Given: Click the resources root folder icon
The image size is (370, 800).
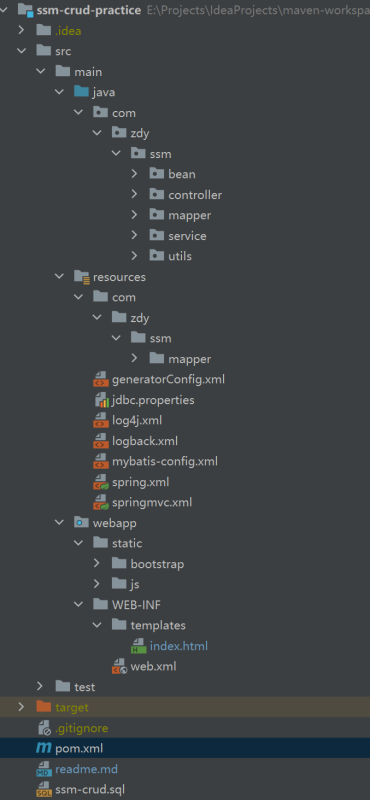Looking at the screenshot, I should (x=82, y=277).
